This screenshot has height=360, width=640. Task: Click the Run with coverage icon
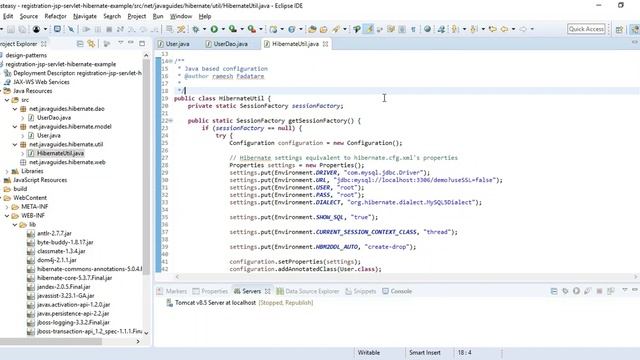click(233, 29)
